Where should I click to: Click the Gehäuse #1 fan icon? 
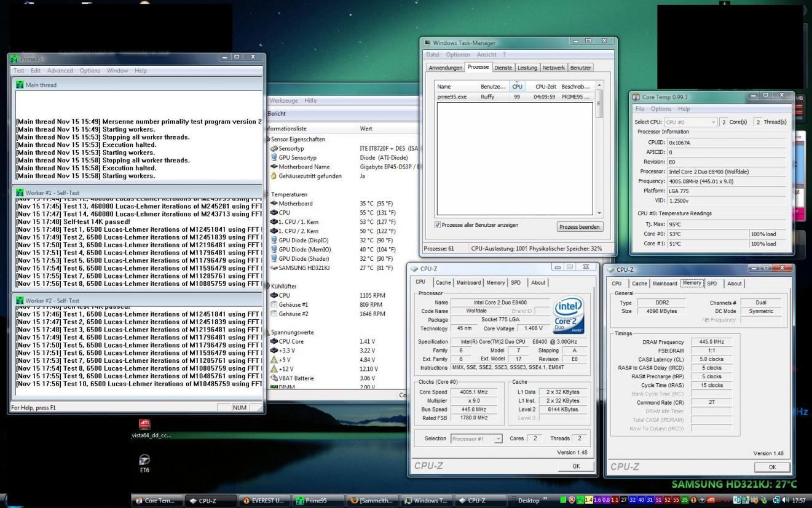274,304
